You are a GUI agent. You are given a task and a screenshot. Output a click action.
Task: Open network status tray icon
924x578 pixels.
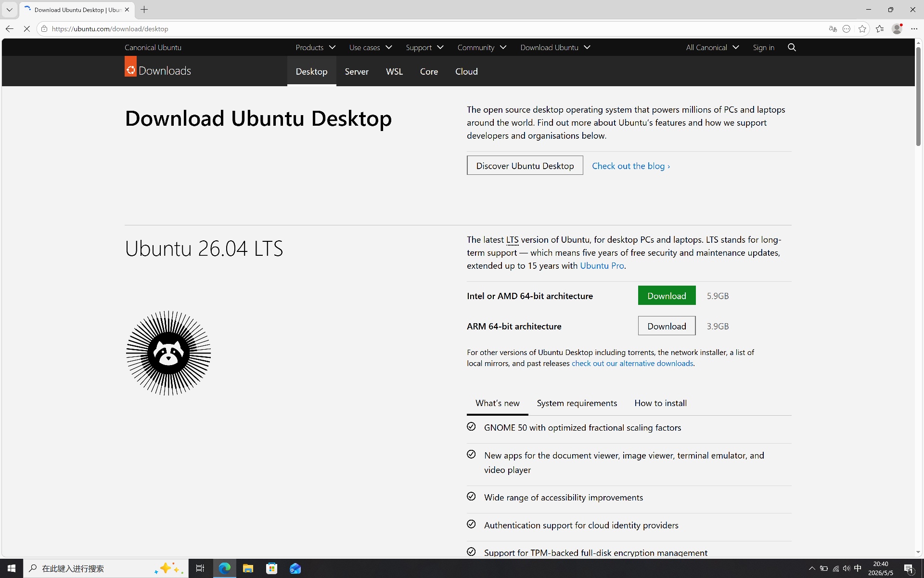(836, 568)
